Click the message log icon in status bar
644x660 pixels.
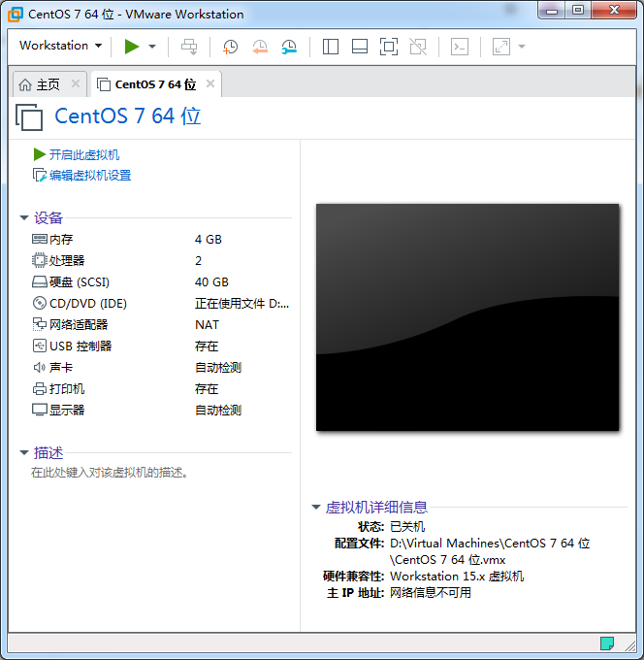[x=607, y=643]
